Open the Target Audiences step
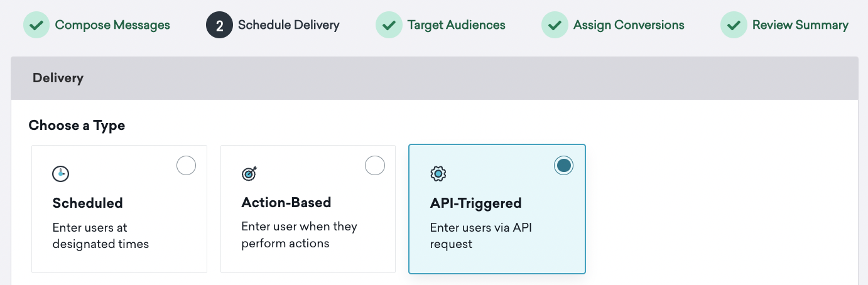 tap(456, 26)
